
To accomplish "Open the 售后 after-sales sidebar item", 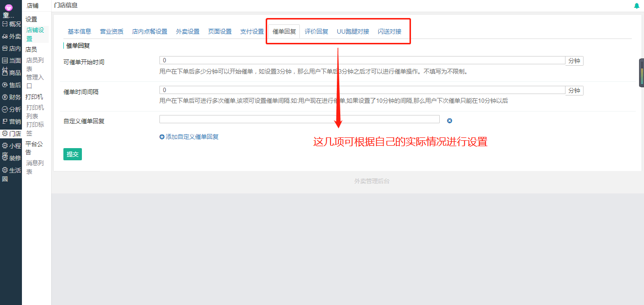I will pyautogui.click(x=11, y=85).
